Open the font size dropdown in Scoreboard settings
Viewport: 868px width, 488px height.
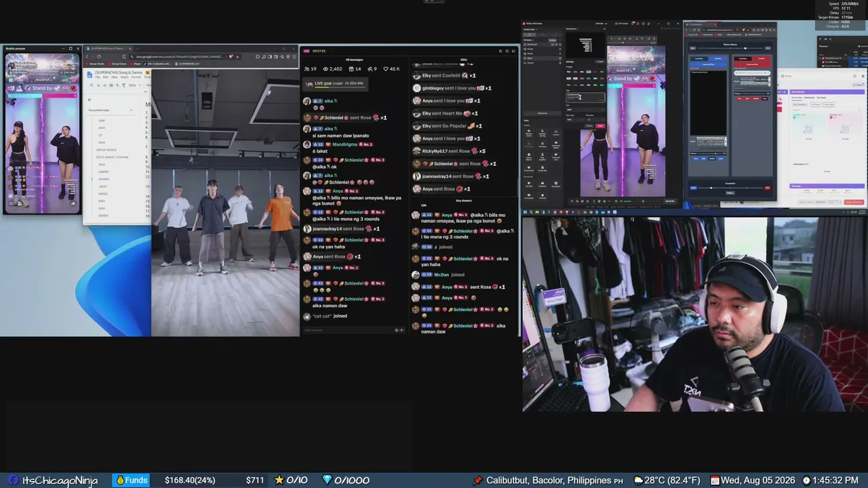coord(594,119)
